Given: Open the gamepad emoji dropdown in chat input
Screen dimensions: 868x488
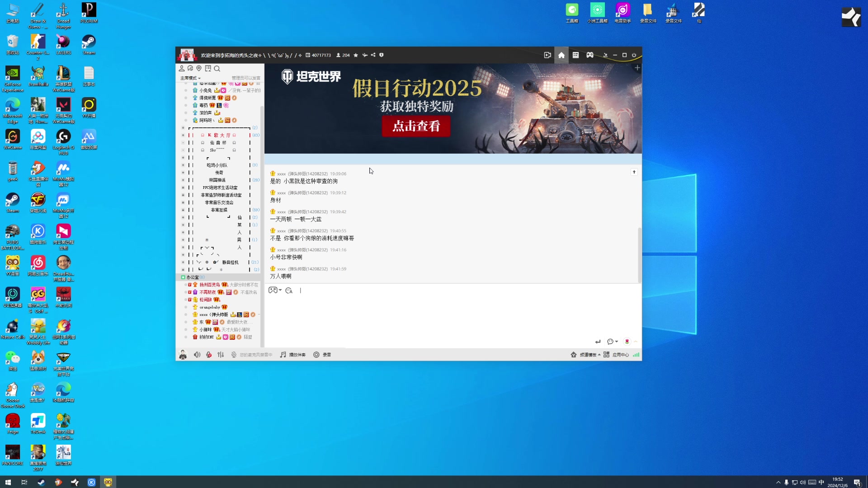Looking at the screenshot, I should coord(275,290).
